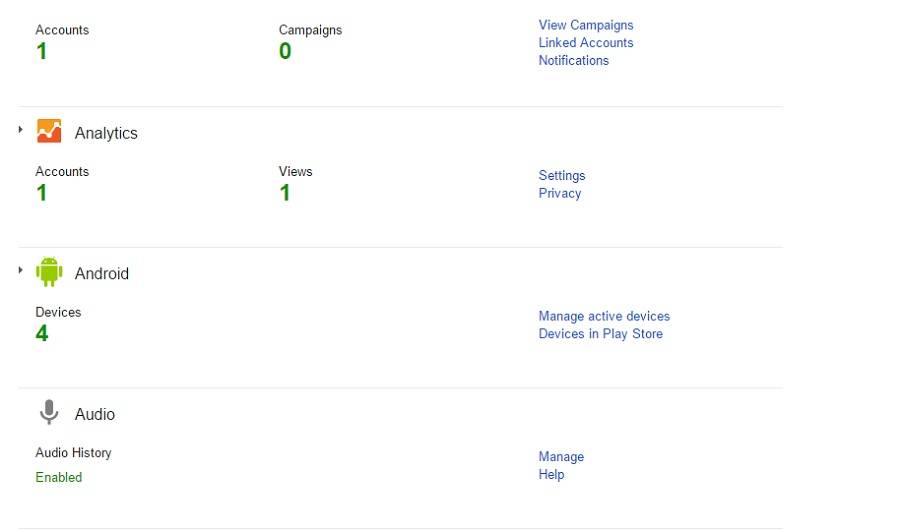Click the orange Analytics chart icon
This screenshot has height=531, width=900.
click(49, 132)
